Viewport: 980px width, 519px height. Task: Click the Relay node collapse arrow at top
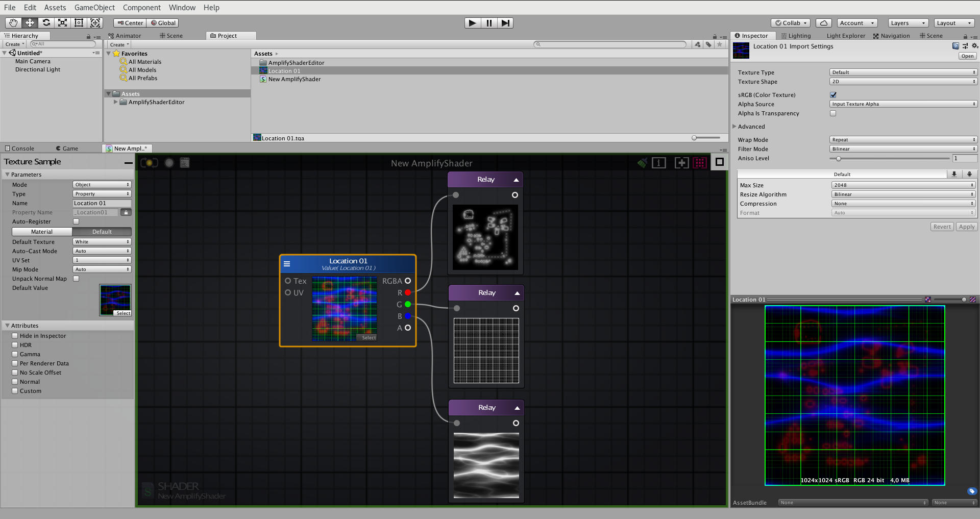516,180
